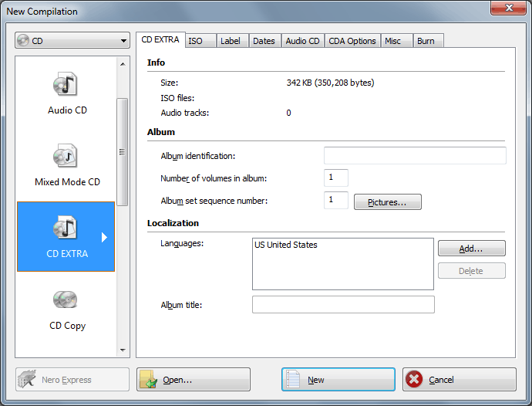This screenshot has width=532, height=406.
Task: Open the CD disc type dropdown
Action: (72, 41)
